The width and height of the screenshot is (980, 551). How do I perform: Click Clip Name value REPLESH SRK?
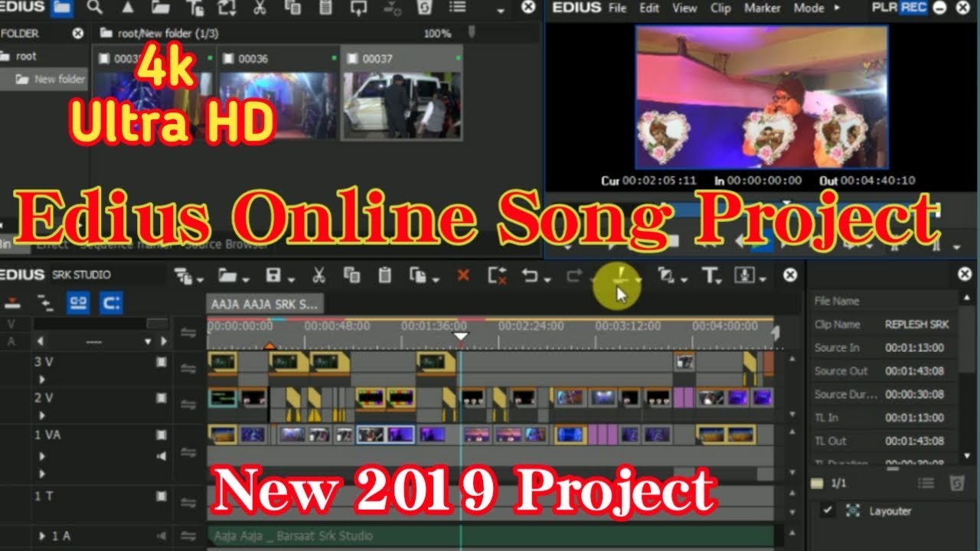pyautogui.click(x=917, y=324)
